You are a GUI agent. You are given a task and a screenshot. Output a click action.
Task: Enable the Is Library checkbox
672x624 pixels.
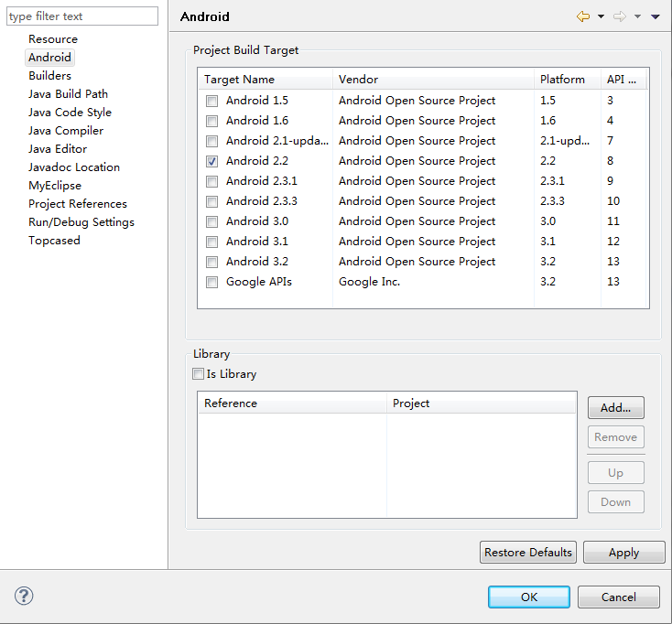(x=198, y=374)
